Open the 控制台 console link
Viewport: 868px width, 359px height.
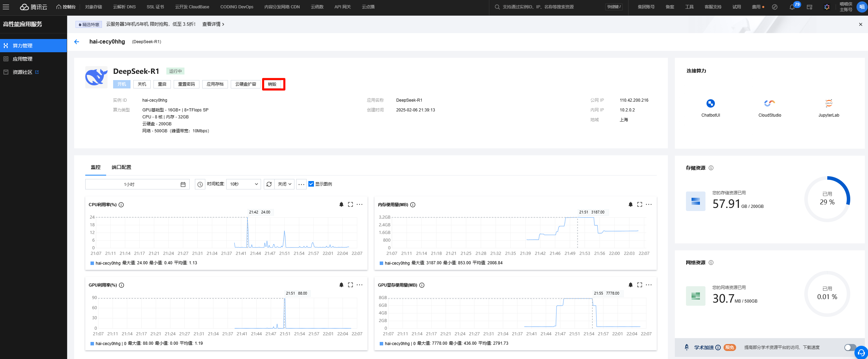coord(66,7)
